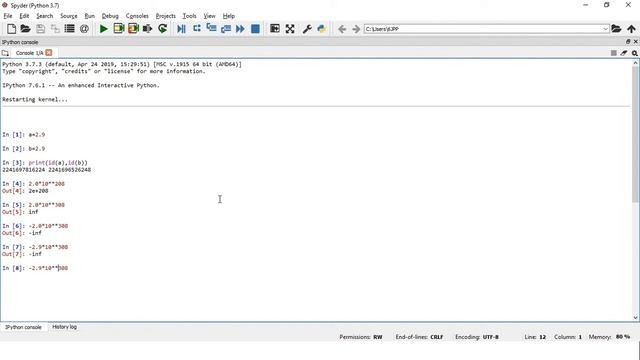
Task: Click the console pencil options icon
Action: 624,53
